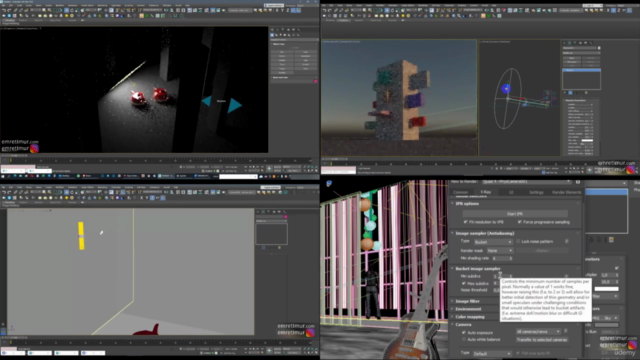640x360 pixels.
Task: Collapse the IPR options rollout
Action: [x=467, y=203]
